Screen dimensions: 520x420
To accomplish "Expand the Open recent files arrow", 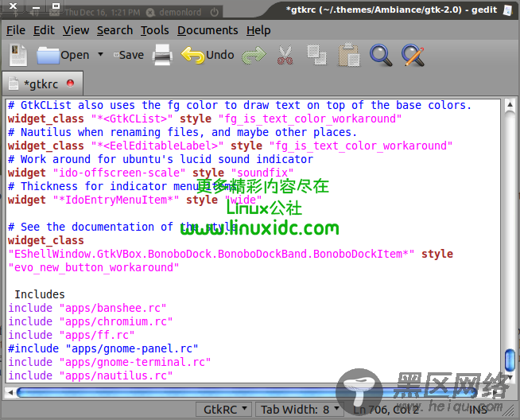I will pos(100,54).
